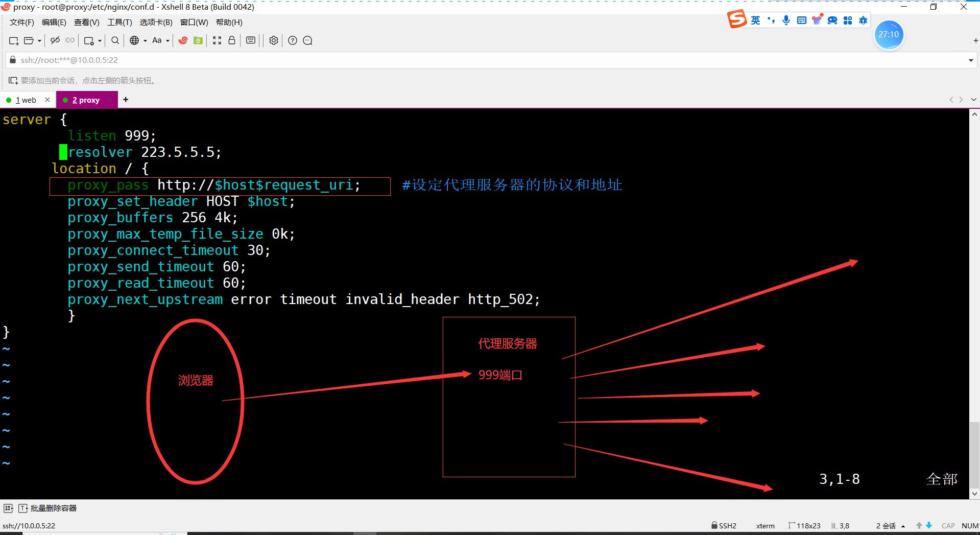This screenshot has width=980, height=535.
Task: Click the feedback chat bubble icon
Action: [307, 40]
